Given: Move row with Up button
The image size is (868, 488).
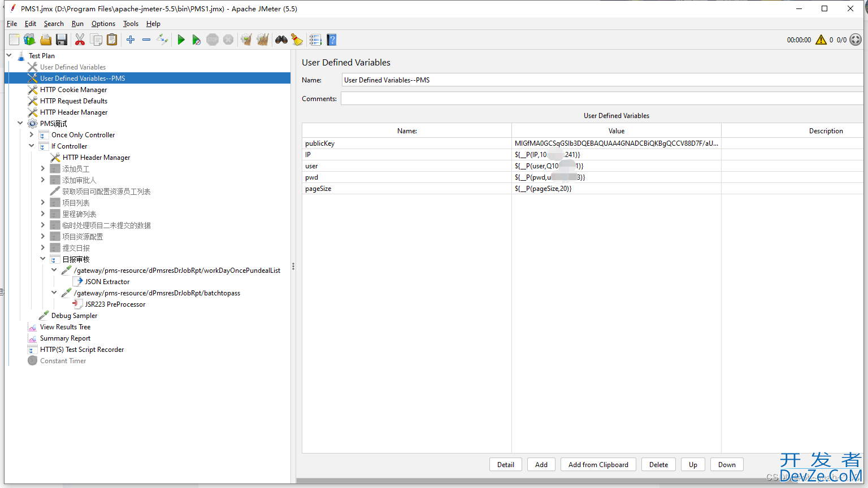Looking at the screenshot, I should 693,465.
